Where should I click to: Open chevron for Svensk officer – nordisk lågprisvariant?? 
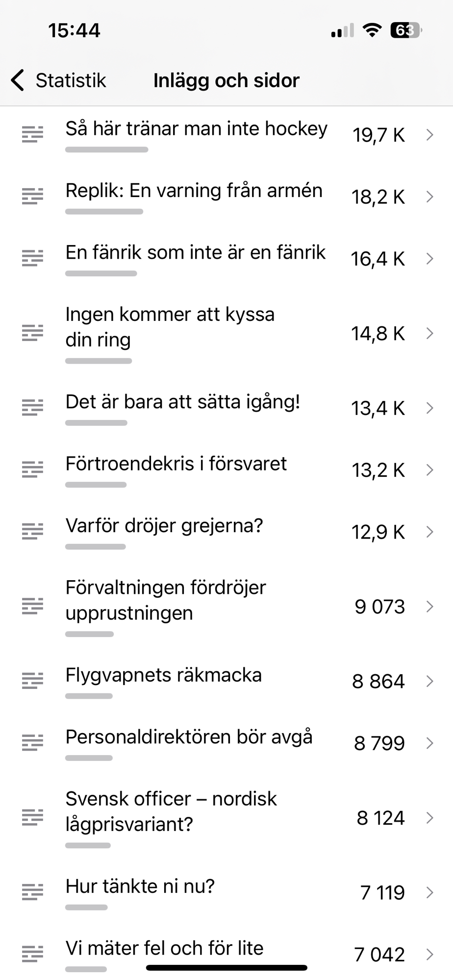[429, 818]
